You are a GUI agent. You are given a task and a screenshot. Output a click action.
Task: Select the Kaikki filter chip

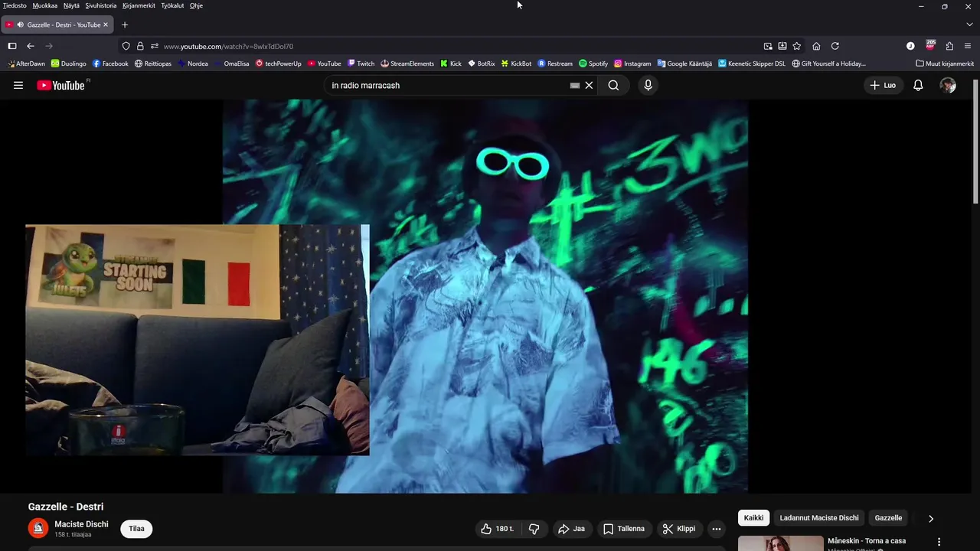pyautogui.click(x=753, y=518)
